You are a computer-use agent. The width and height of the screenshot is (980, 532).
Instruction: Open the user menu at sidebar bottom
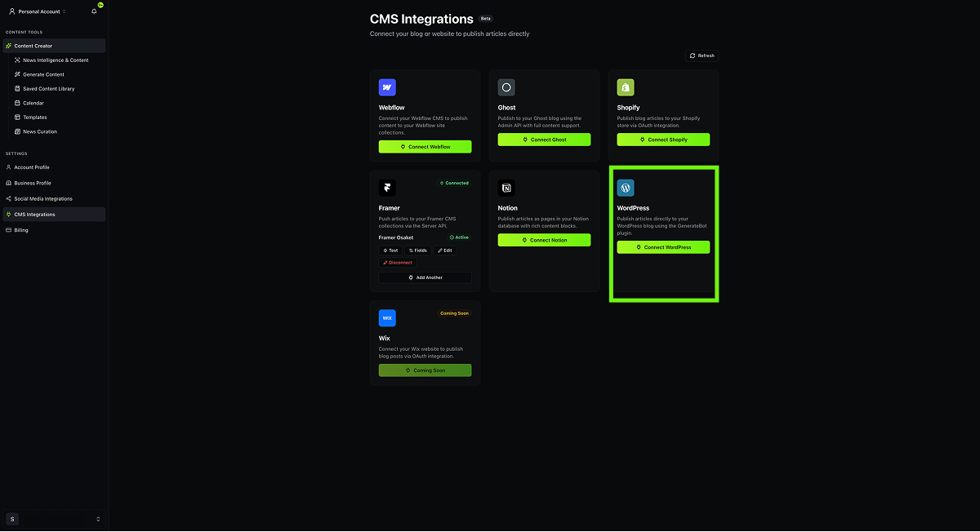coord(55,519)
